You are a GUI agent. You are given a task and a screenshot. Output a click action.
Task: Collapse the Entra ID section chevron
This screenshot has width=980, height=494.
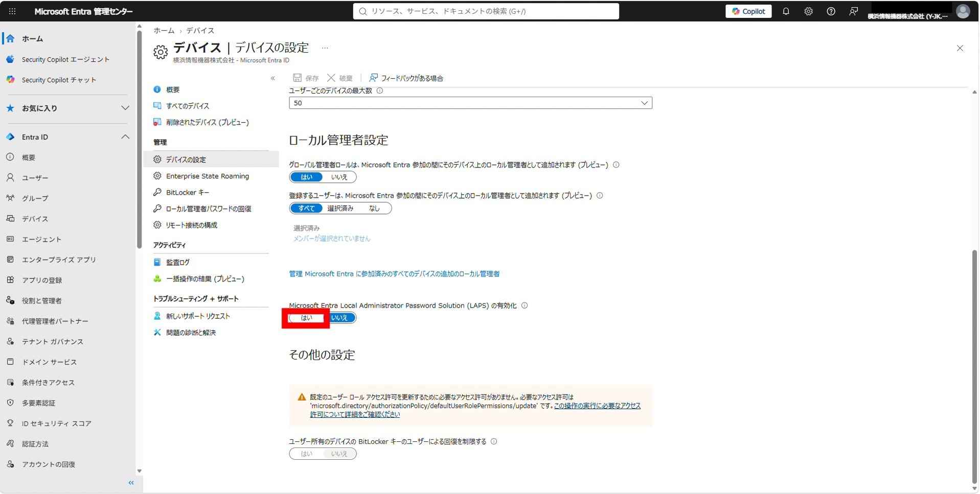[125, 137]
